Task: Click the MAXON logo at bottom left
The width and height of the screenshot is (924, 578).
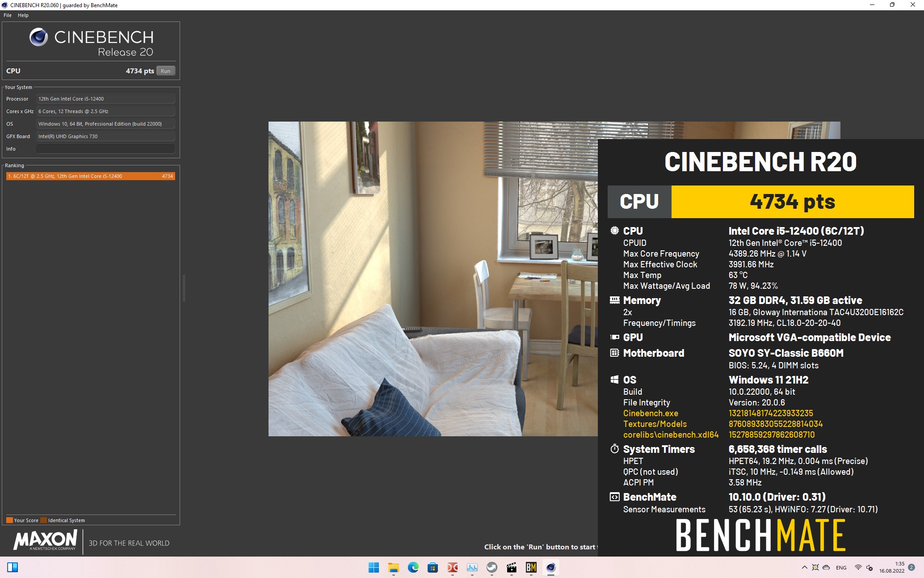Action: tap(46, 540)
